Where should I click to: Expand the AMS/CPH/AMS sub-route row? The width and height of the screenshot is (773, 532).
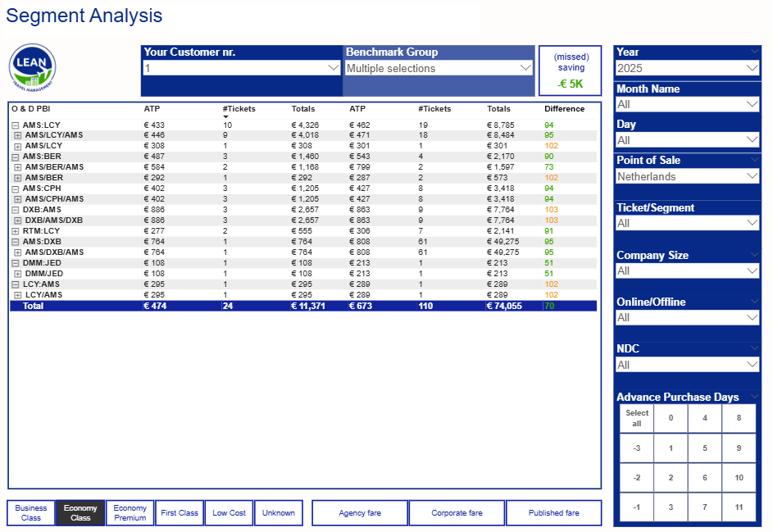click(18, 199)
